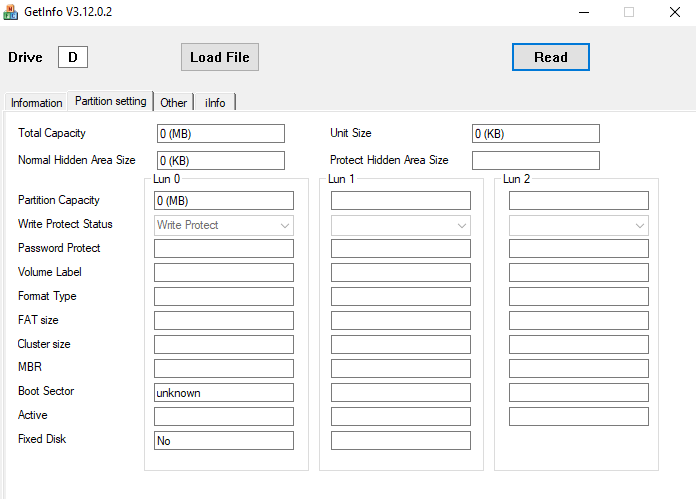Click Lun 1 Password Protect field

pos(400,249)
